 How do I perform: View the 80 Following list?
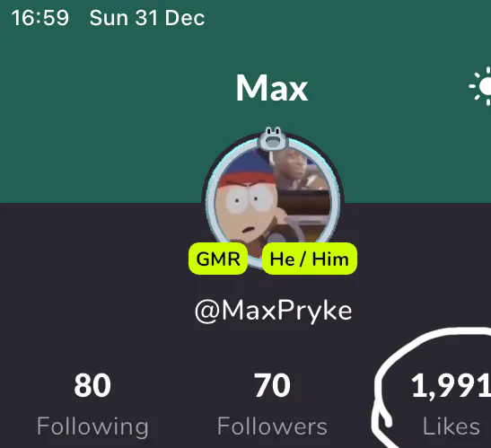coord(92,404)
